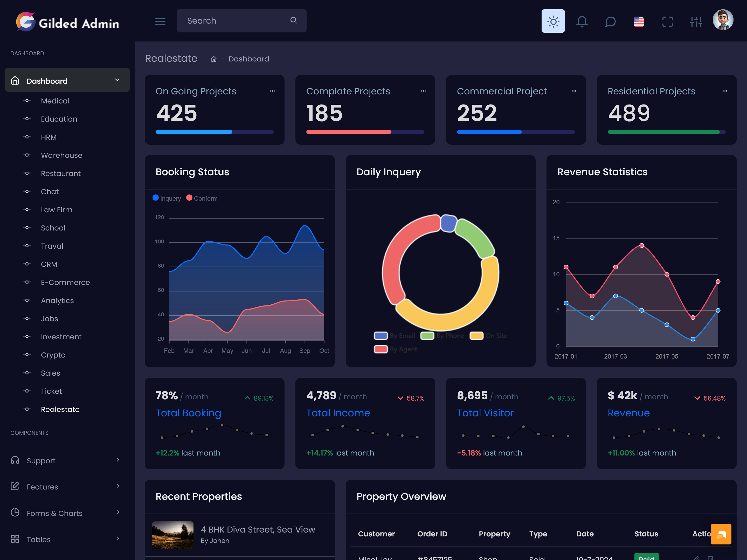Click the Forms & Charts pie icon
Viewport: 747px width, 560px height.
pyautogui.click(x=15, y=512)
